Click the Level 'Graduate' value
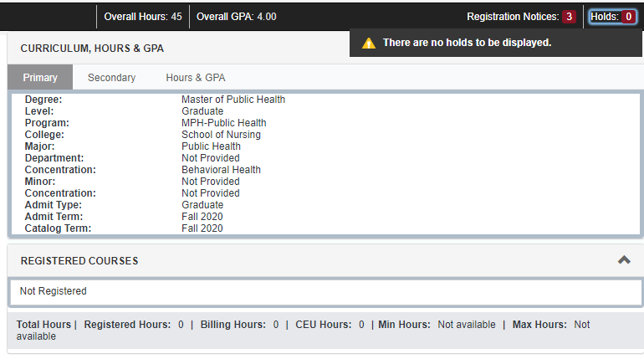Image resolution: width=644 pixels, height=359 pixels. pyautogui.click(x=202, y=111)
